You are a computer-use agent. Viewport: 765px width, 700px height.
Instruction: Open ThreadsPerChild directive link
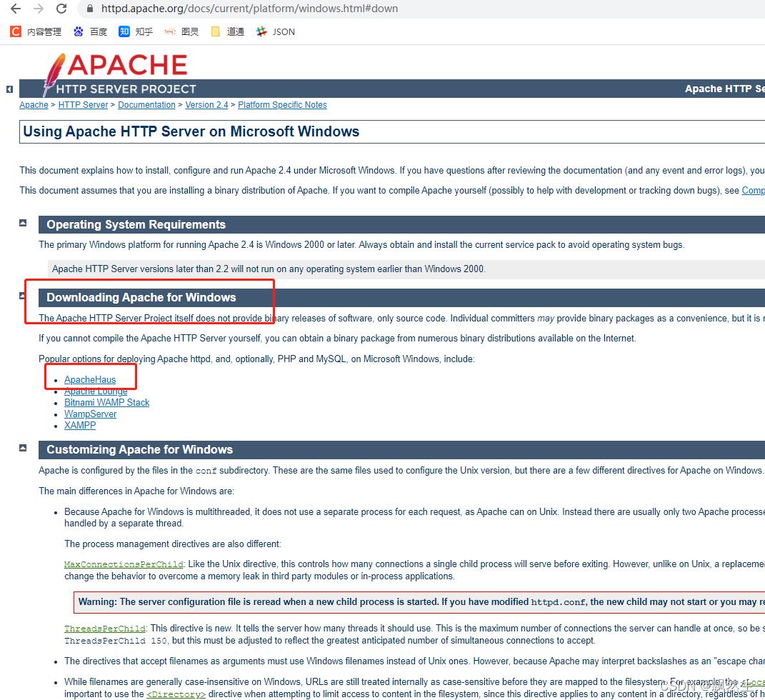click(105, 629)
